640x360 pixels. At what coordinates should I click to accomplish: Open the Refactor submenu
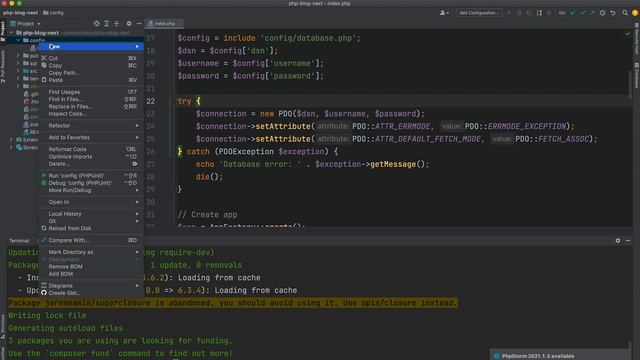click(91, 126)
